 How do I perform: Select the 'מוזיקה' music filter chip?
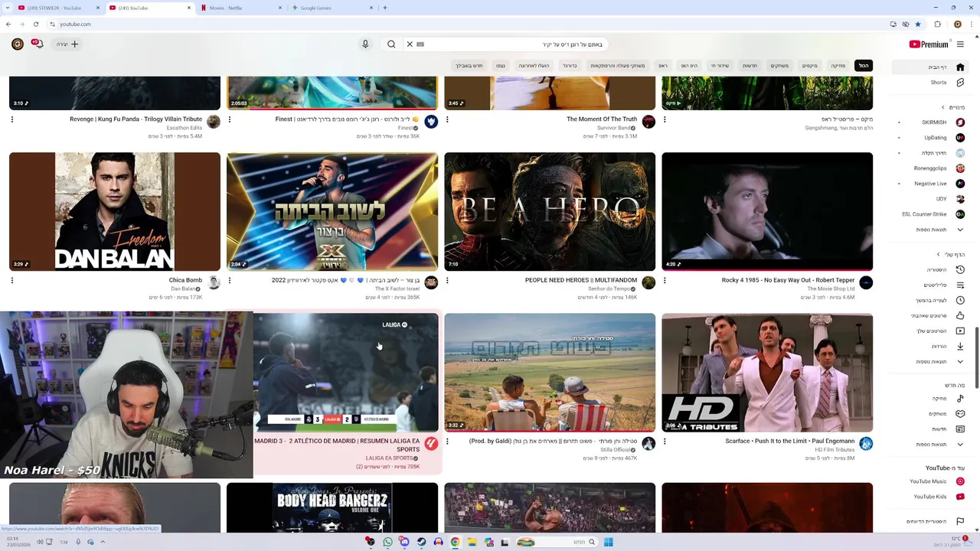[x=838, y=66]
